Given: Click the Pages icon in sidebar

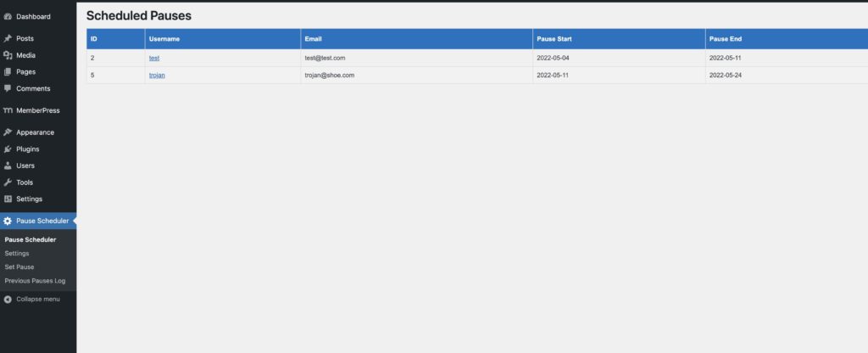Looking at the screenshot, I should (8, 72).
